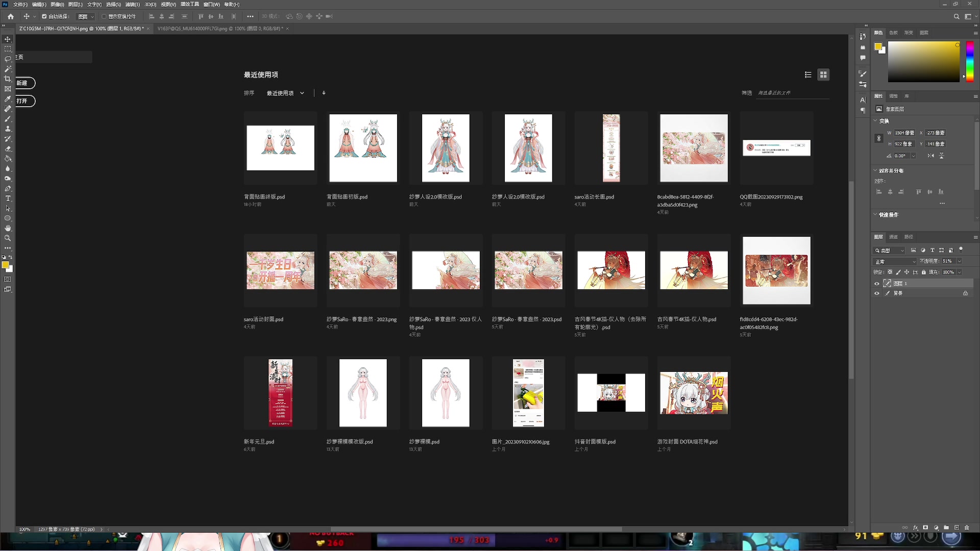Reverse sort order with the arrow button
Viewport: 980px width, 551px height.
tap(324, 93)
